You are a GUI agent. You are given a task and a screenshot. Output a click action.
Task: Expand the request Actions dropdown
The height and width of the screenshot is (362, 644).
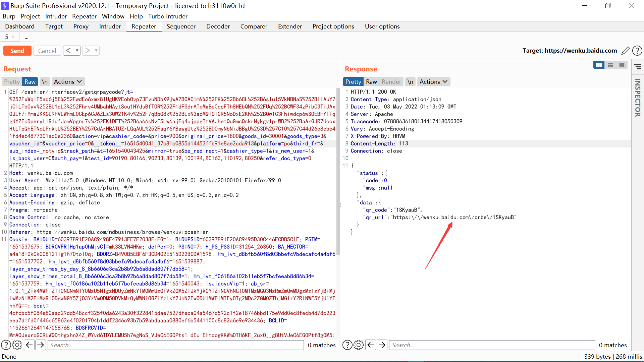pyautogui.click(x=68, y=82)
